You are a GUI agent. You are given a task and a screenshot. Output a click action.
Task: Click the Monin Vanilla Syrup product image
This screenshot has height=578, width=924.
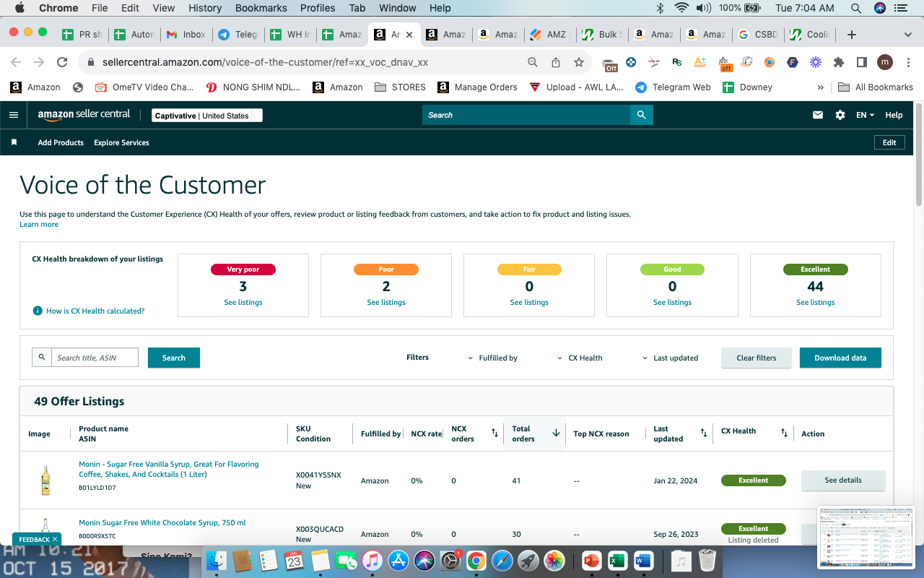45,480
